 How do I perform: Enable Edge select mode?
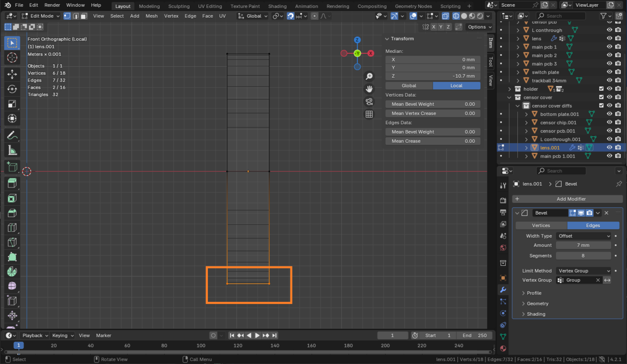click(76, 16)
